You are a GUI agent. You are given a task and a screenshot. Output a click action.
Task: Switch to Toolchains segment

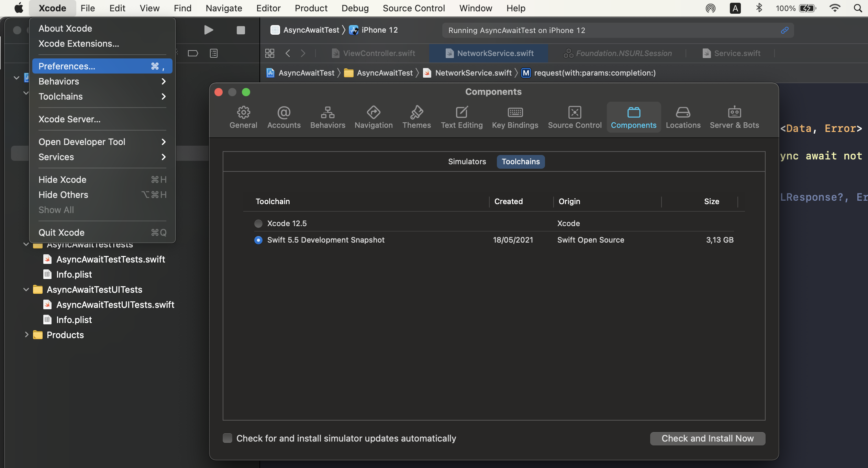coord(521,161)
